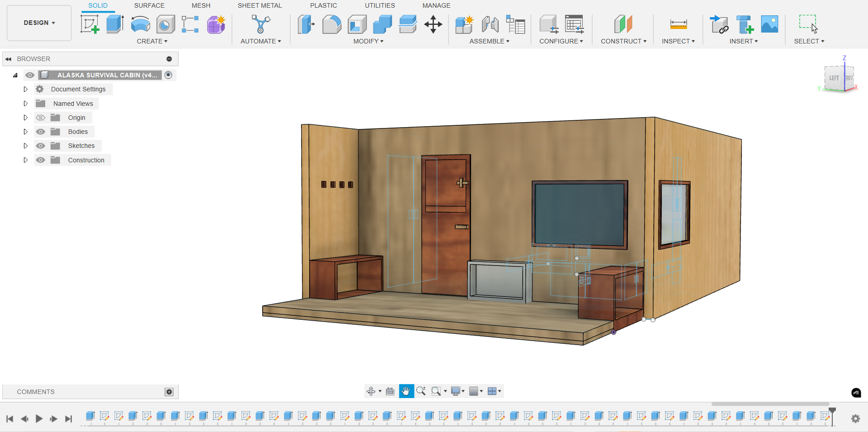
Task: Open the CONSTRUCT dropdown menu
Action: coord(623,41)
